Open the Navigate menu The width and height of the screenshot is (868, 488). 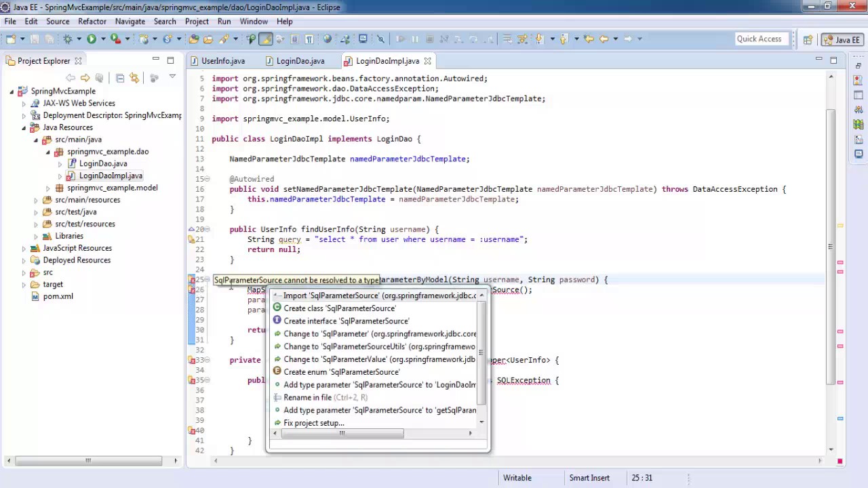coord(130,22)
